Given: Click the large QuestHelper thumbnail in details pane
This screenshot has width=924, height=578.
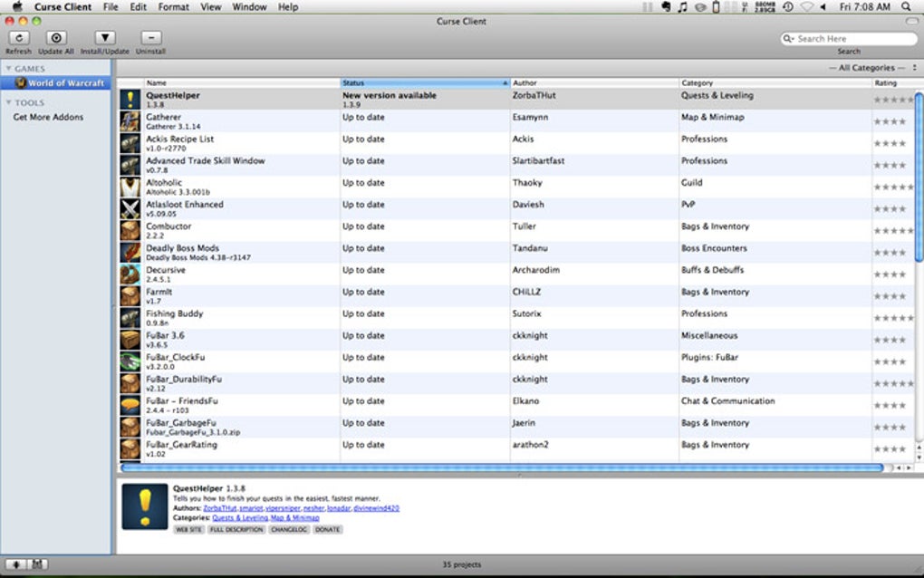Looking at the screenshot, I should pos(145,506).
